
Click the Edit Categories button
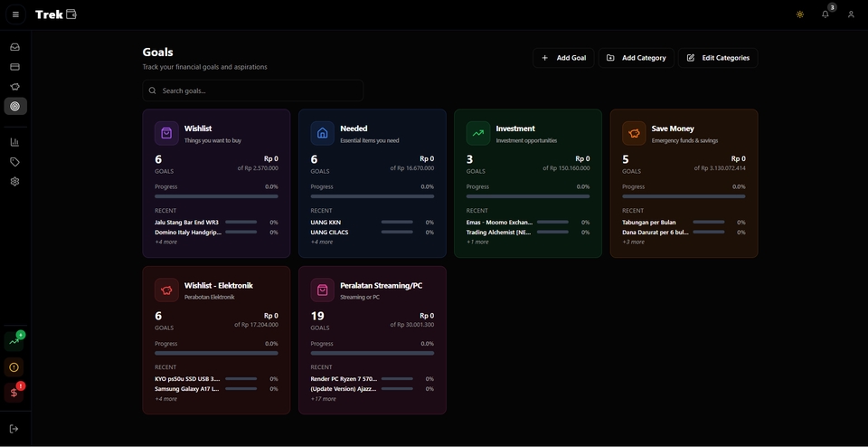tap(718, 58)
